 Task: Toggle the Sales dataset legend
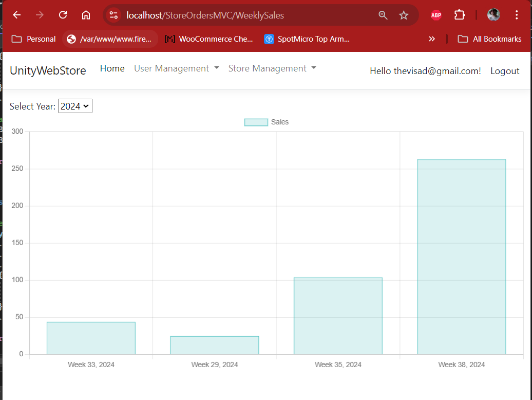(266, 122)
